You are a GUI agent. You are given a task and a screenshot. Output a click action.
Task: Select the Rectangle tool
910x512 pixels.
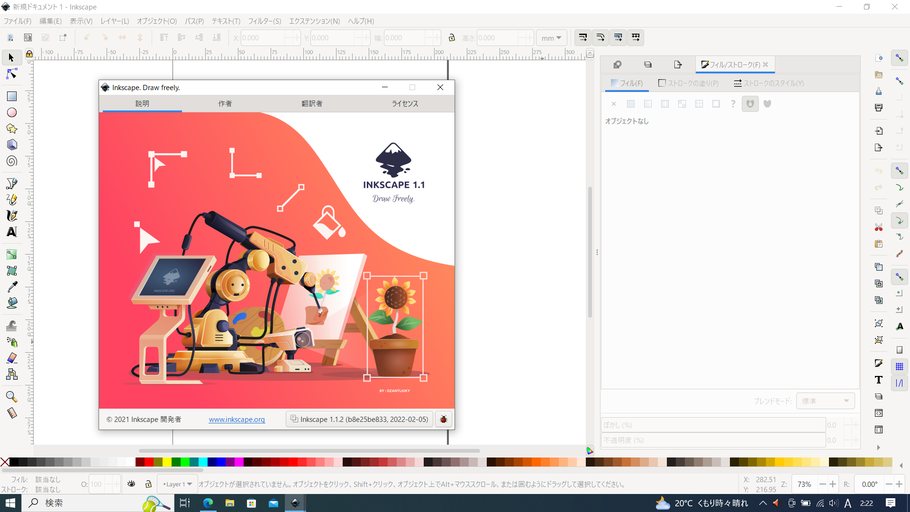pos(11,96)
